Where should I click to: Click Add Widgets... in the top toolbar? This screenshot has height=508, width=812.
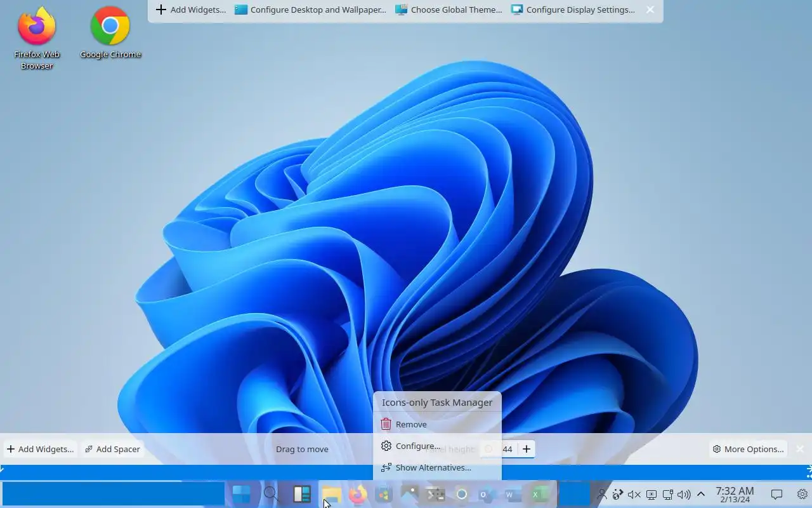tap(191, 10)
